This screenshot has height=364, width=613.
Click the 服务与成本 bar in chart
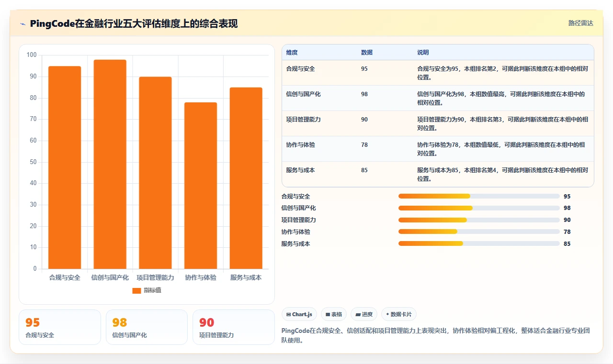(x=246, y=178)
